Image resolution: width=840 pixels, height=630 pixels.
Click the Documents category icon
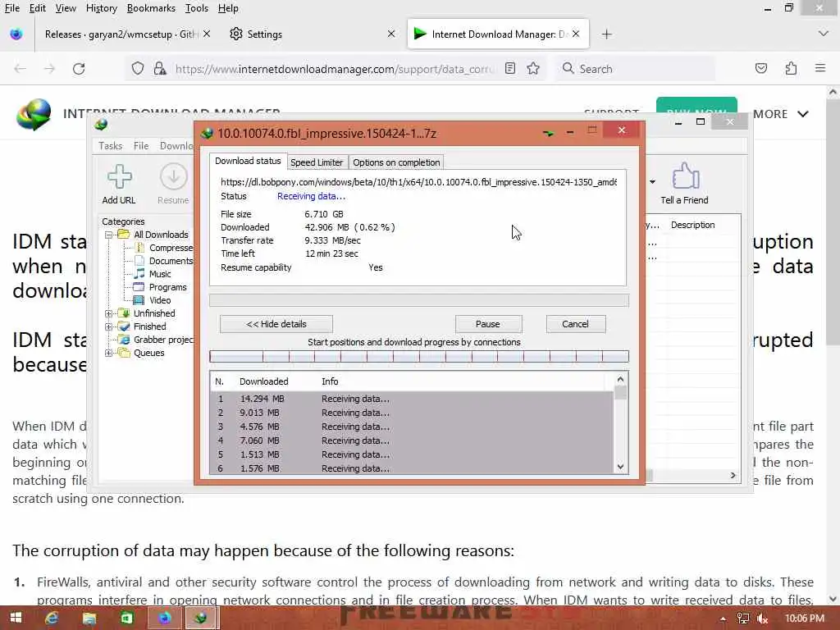[x=139, y=261]
